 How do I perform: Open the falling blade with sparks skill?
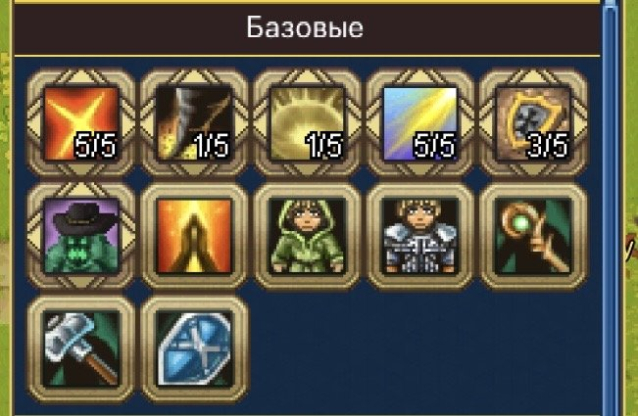click(194, 123)
